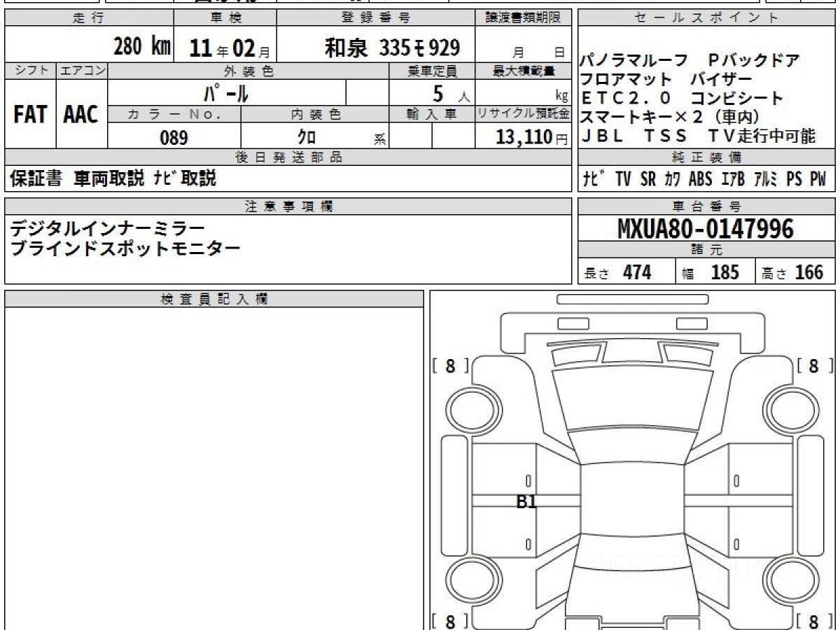This screenshot has height=630, width=840.
Task: Select inspection expiry 11年02月
Action: [x=230, y=48]
